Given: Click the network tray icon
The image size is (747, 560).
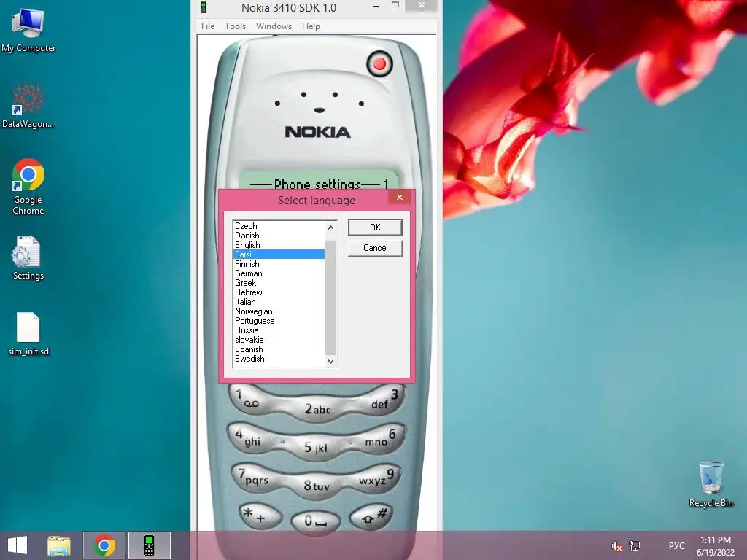Looking at the screenshot, I should pyautogui.click(x=635, y=545).
